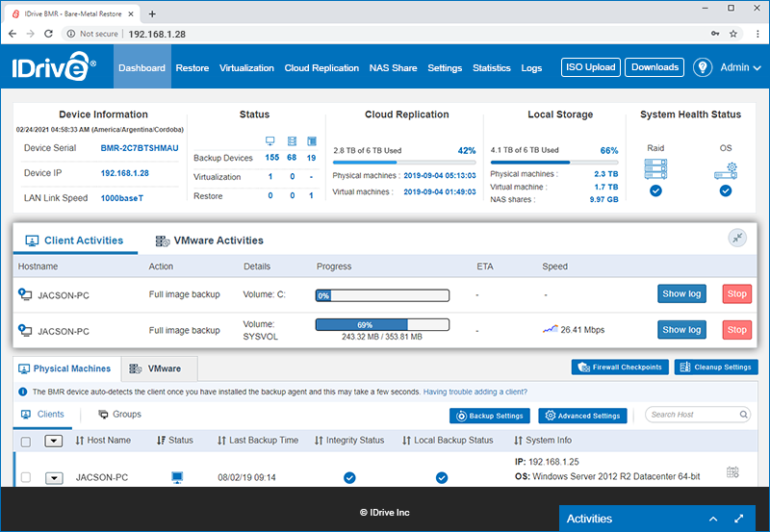Go to the Virtualization page
770x532 pixels.
pyautogui.click(x=246, y=67)
